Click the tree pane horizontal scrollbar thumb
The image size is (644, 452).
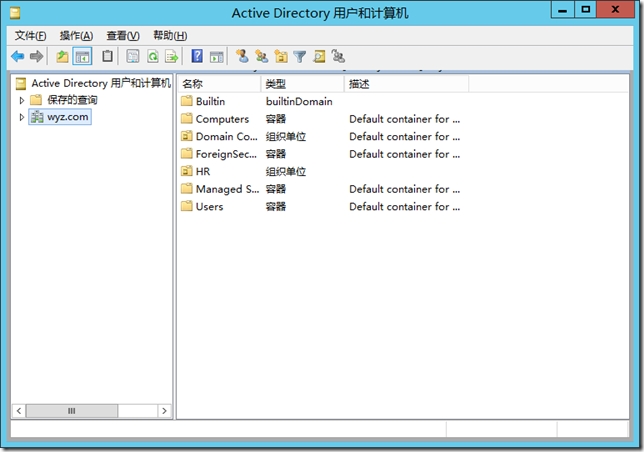pos(72,411)
